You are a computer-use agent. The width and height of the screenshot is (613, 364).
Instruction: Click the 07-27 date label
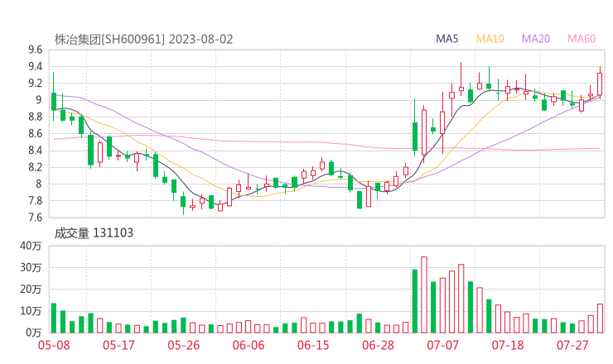[572, 345]
